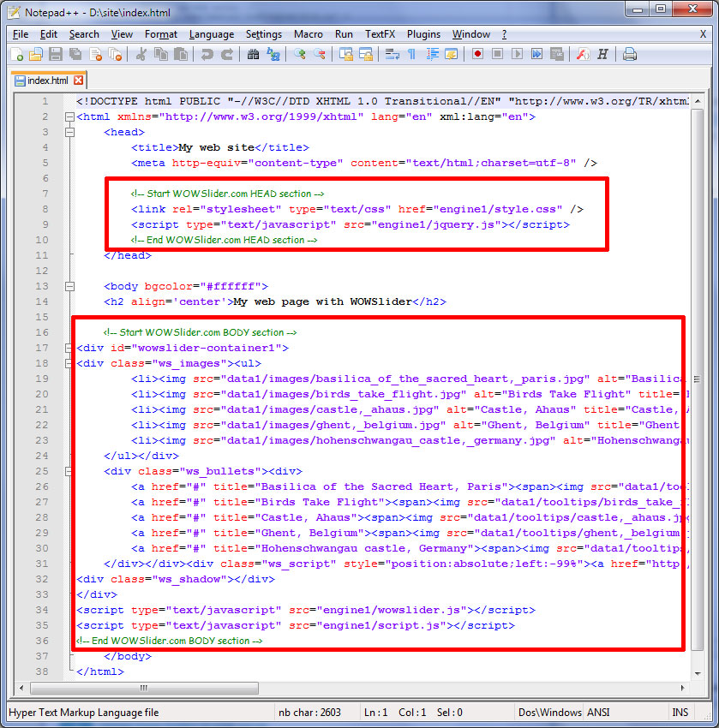
Task: Undo the last edit via toolbar arrow
Action: click(x=207, y=54)
